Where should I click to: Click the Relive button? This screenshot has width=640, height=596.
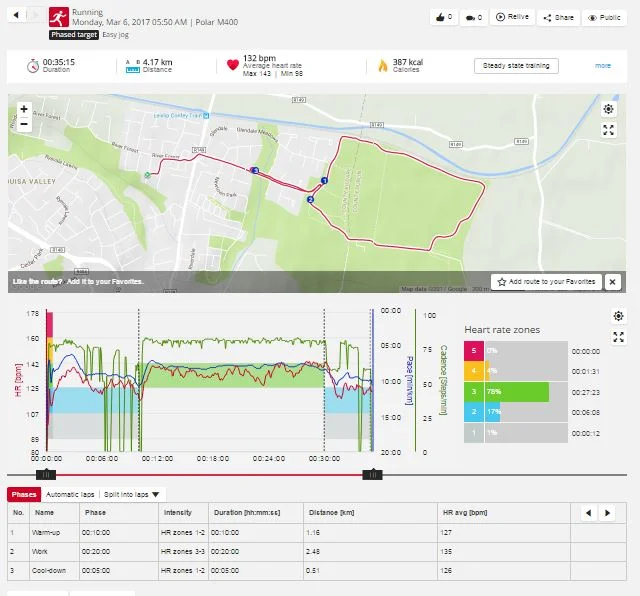coord(514,18)
